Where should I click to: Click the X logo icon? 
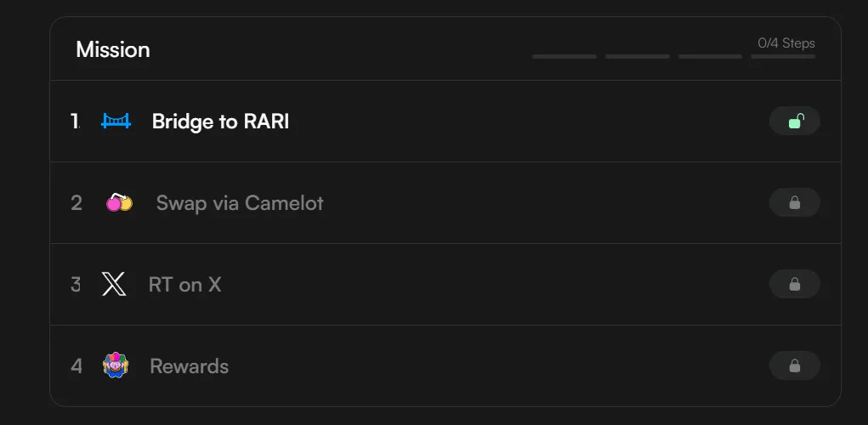pyautogui.click(x=114, y=285)
